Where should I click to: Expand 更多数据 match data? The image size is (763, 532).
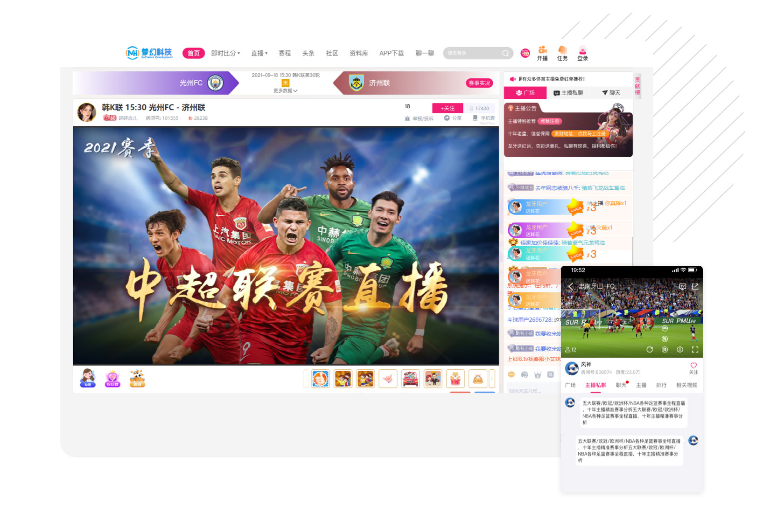pos(286,90)
